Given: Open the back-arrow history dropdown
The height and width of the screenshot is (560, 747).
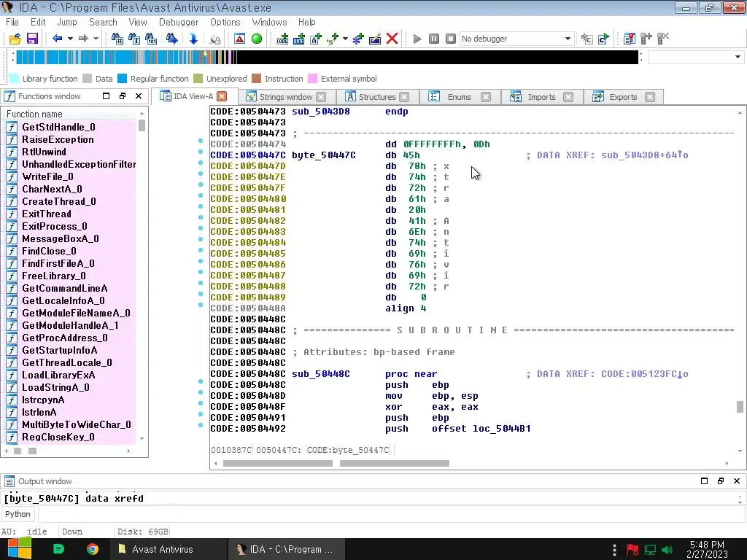Looking at the screenshot, I should pyautogui.click(x=70, y=39).
